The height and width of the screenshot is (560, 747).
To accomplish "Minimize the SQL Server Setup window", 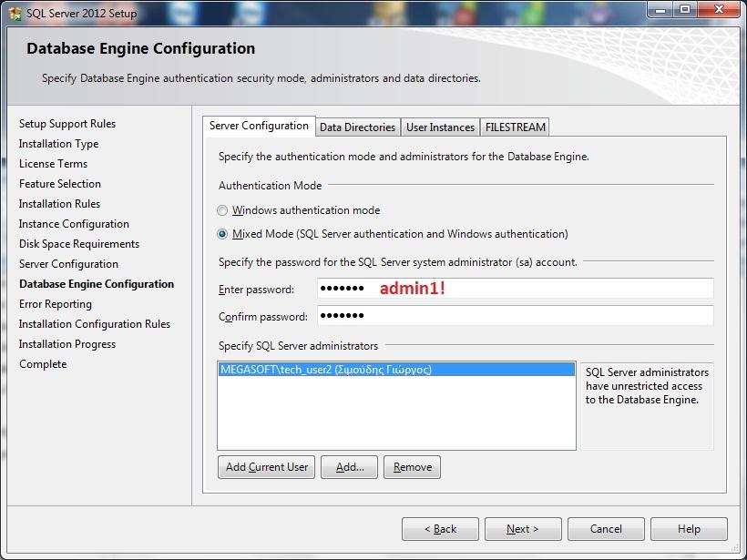I will pyautogui.click(x=660, y=10).
